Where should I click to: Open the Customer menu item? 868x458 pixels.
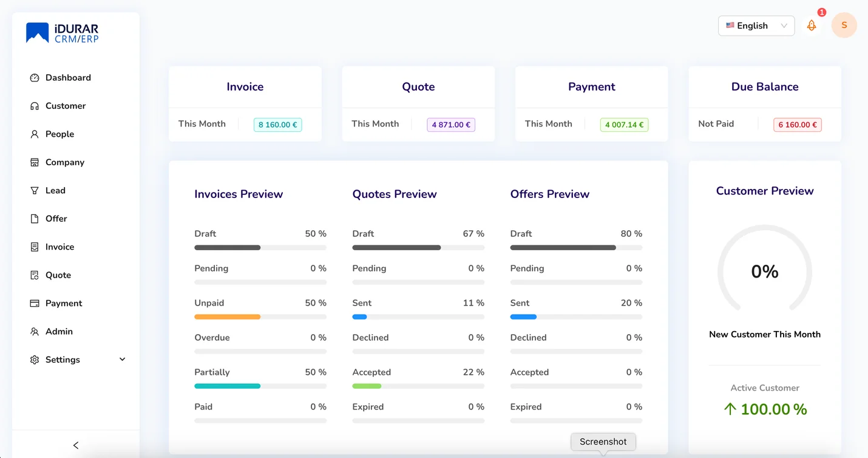[x=76, y=106]
